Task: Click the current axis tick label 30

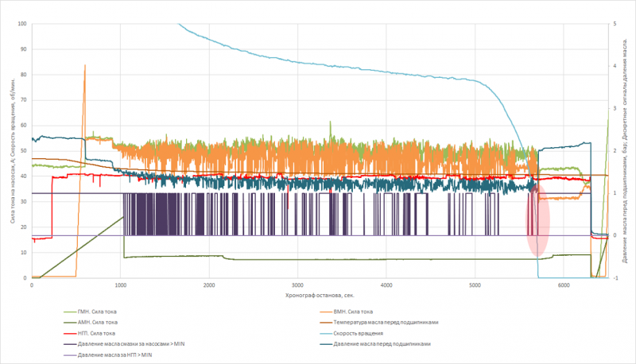Action: 24,202
